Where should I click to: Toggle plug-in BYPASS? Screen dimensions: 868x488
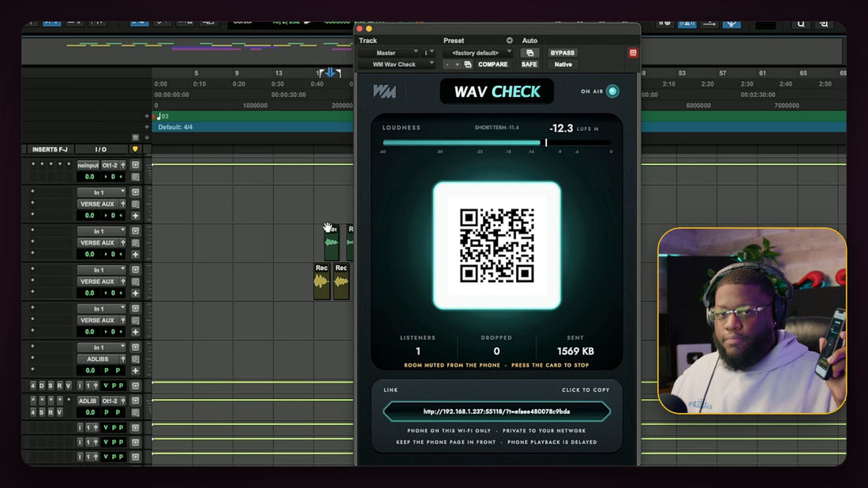[x=563, y=53]
